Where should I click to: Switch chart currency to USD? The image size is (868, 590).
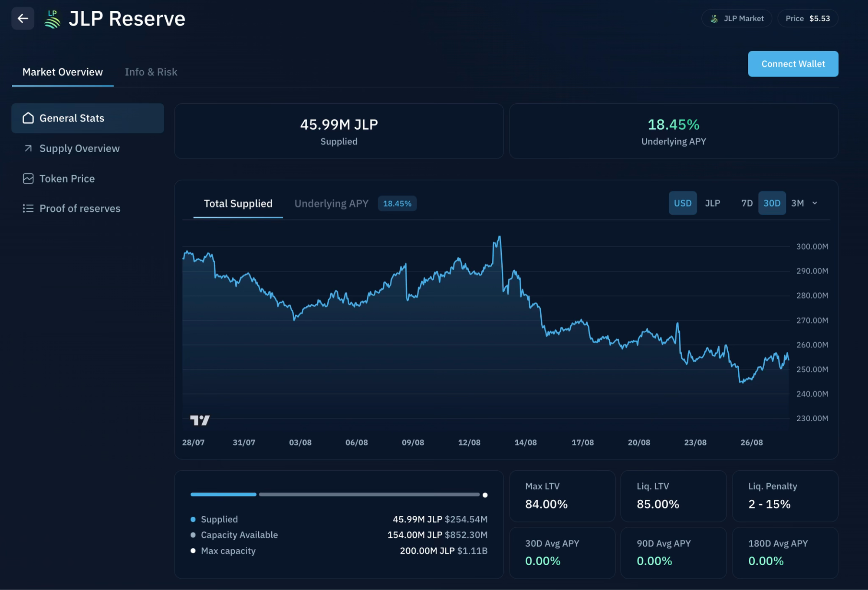[x=682, y=203]
